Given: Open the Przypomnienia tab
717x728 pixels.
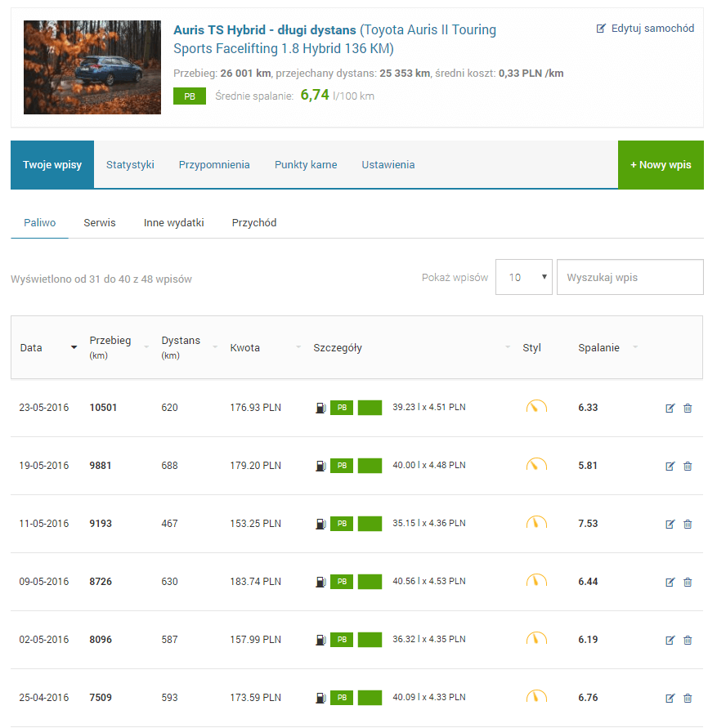Looking at the screenshot, I should [214, 164].
